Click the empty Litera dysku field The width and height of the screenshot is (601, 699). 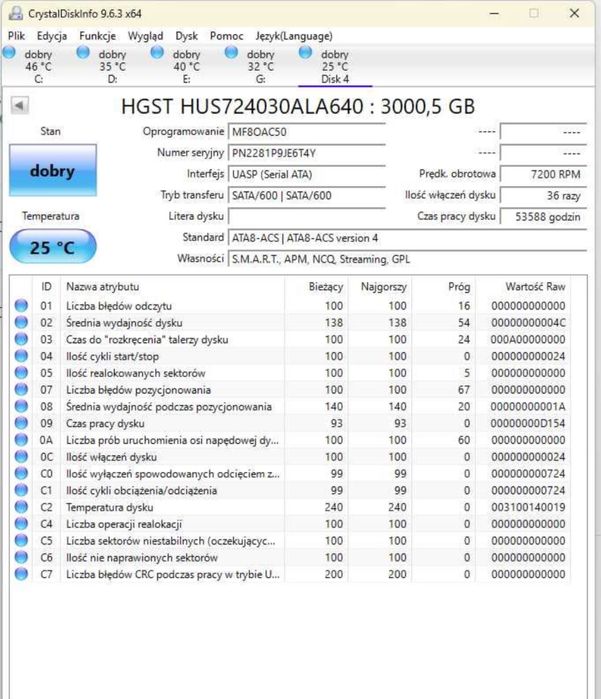click(307, 216)
